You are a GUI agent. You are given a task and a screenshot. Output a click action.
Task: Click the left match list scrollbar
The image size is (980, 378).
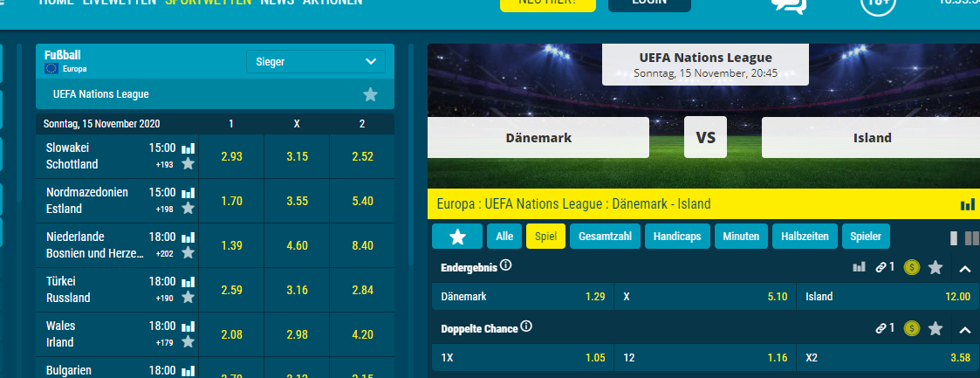coord(411,155)
